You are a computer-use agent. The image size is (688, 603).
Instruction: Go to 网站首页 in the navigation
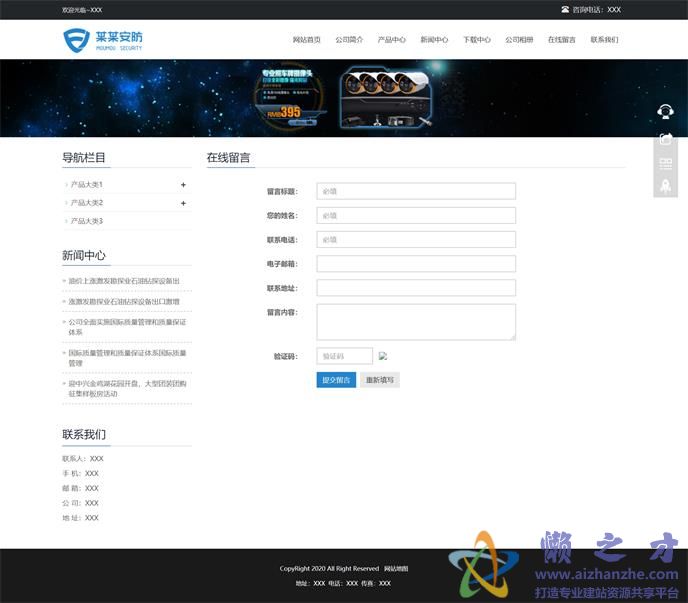pos(307,39)
